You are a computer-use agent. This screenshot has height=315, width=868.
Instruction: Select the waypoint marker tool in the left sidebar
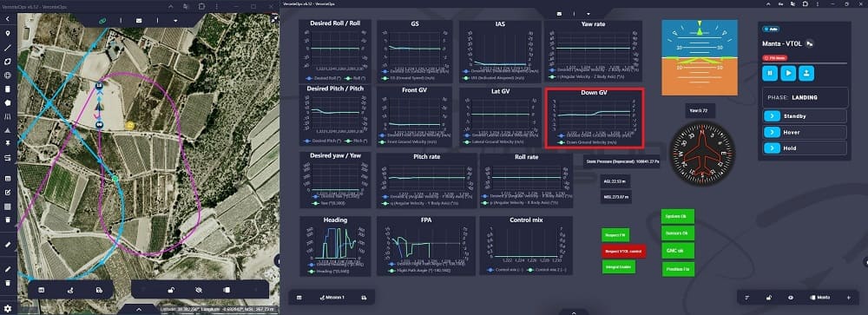(8, 34)
